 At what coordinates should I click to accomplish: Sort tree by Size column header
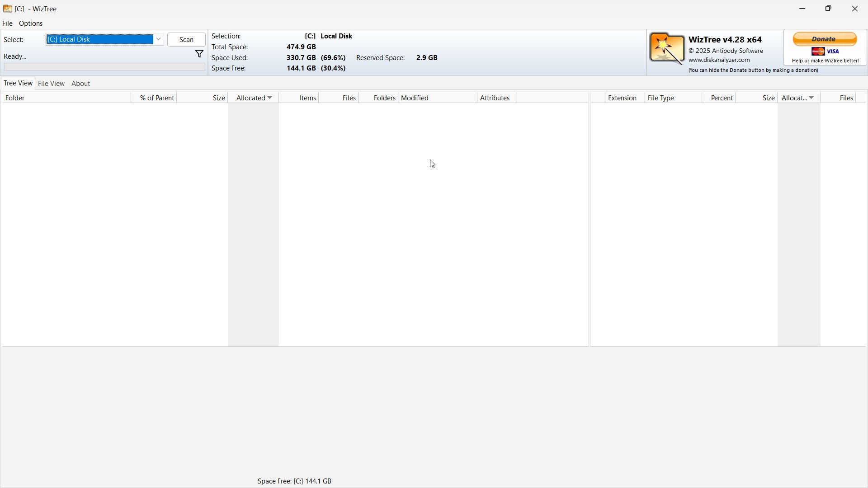[x=203, y=98]
